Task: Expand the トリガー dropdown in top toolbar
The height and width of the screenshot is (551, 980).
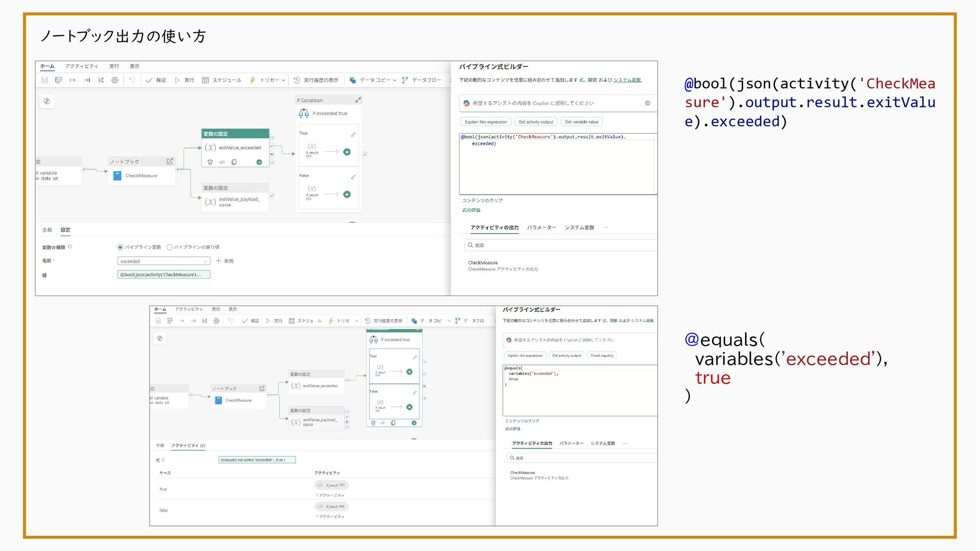Action: 283,80
